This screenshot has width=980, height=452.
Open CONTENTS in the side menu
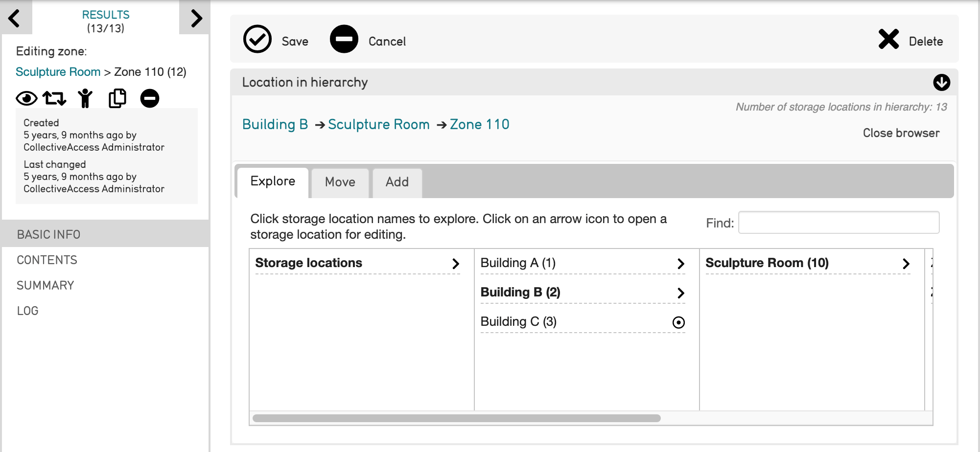point(47,260)
